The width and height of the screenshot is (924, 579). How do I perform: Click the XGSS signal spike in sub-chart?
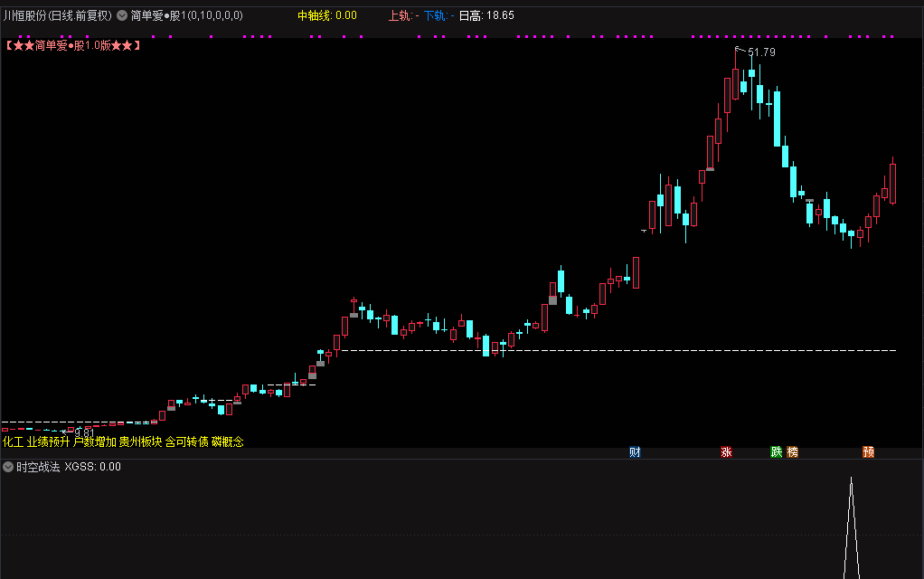[x=851, y=527]
